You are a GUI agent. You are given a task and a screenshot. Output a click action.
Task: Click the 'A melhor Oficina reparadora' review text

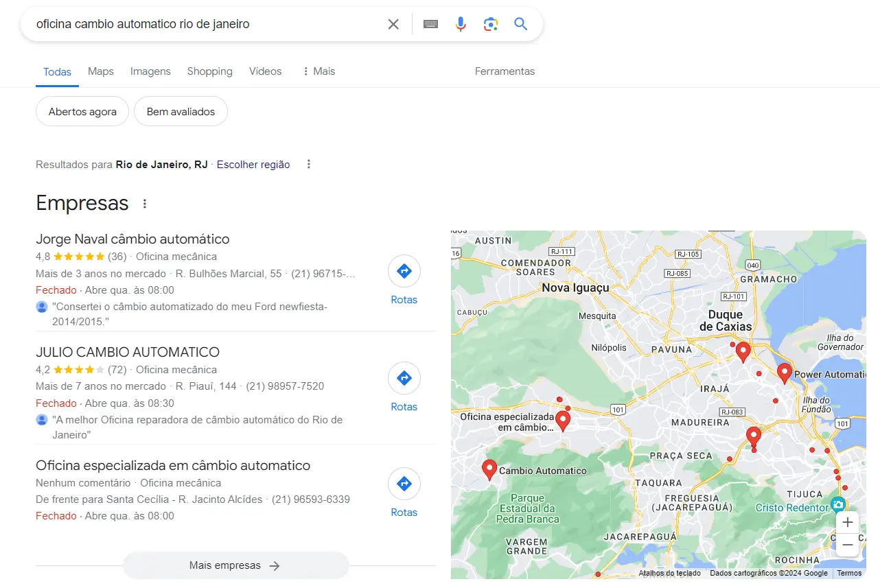point(197,427)
